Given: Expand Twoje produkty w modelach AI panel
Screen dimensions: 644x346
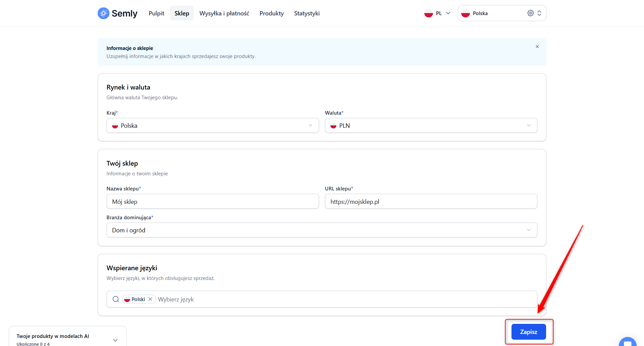Looking at the screenshot, I should point(115,340).
